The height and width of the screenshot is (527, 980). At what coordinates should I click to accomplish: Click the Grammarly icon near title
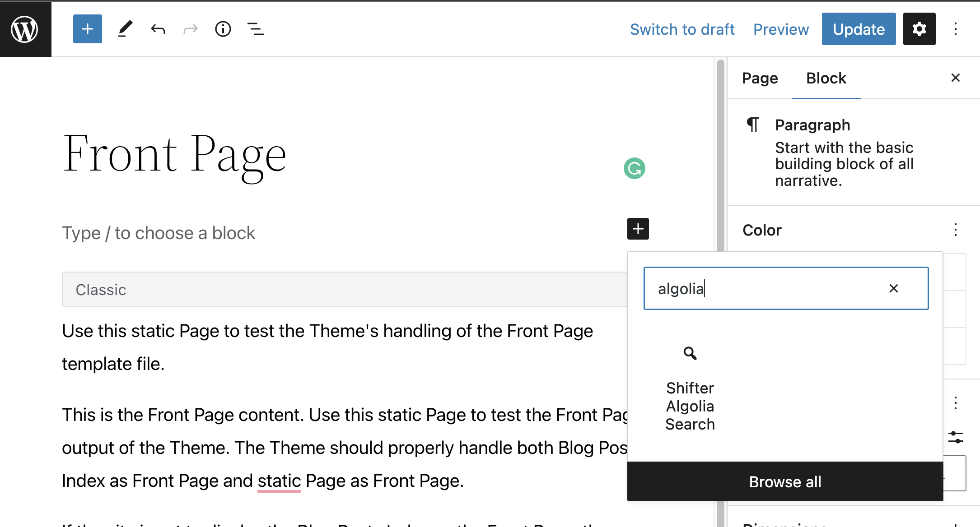point(635,168)
